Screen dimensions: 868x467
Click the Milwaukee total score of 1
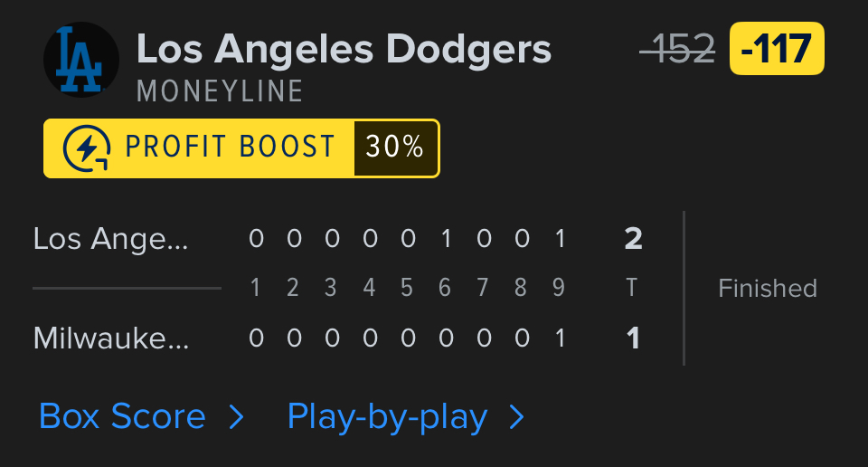(x=633, y=338)
